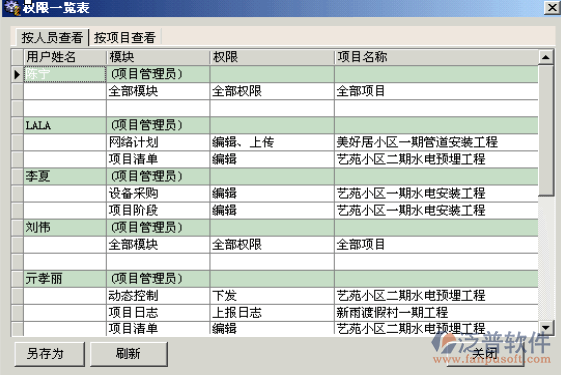Select the 李夏 user name cell

tap(65, 176)
